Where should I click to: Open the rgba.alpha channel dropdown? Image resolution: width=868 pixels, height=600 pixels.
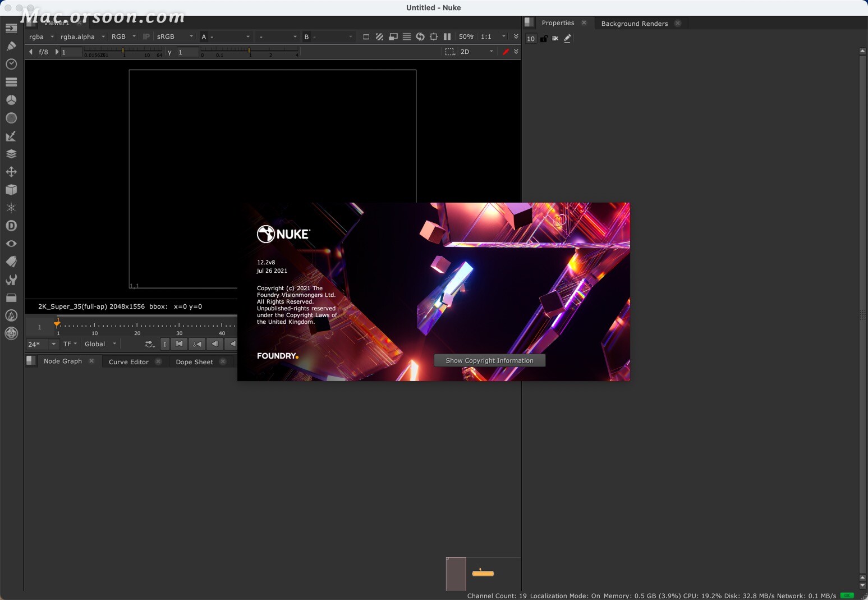[82, 36]
